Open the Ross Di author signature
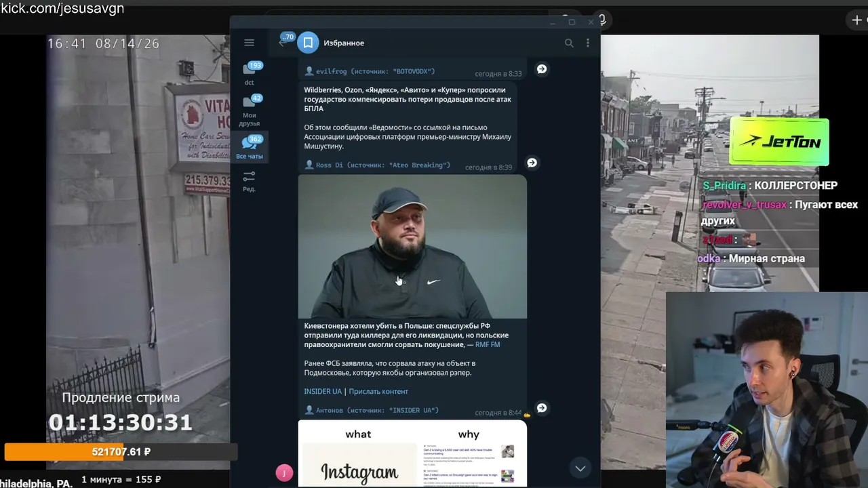The image size is (868, 488). coord(377,165)
